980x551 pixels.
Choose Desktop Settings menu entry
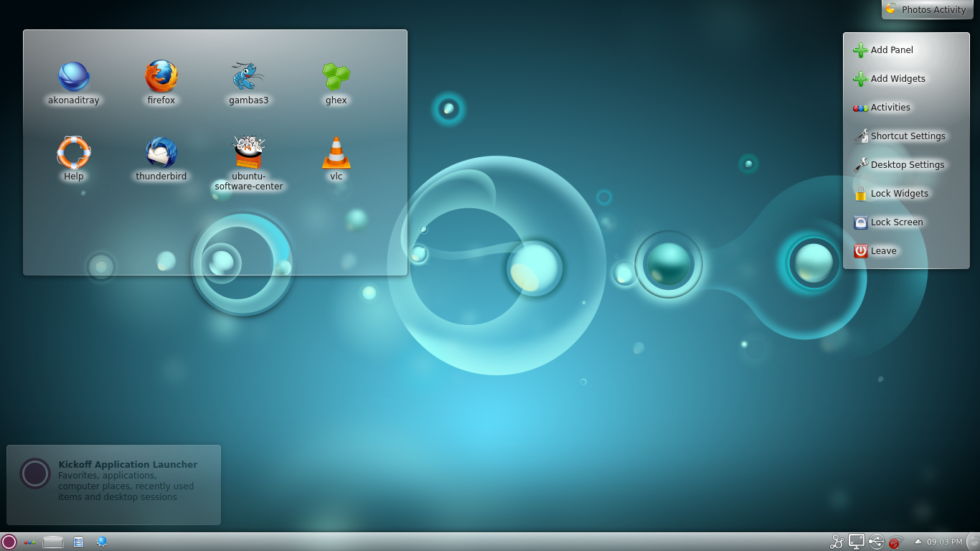pos(907,165)
